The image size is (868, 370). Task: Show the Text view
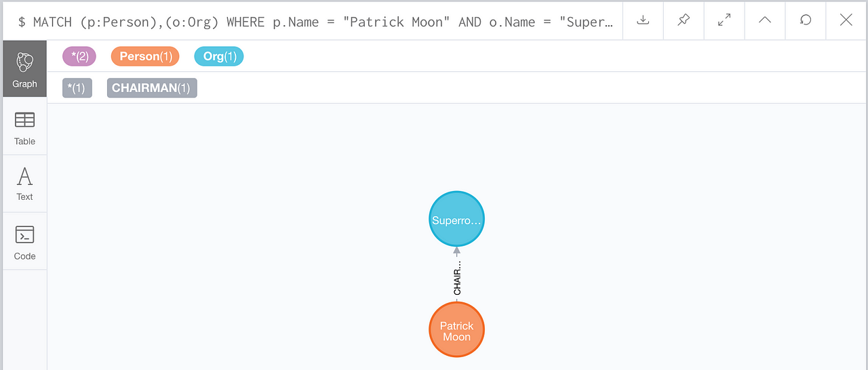pyautogui.click(x=24, y=184)
